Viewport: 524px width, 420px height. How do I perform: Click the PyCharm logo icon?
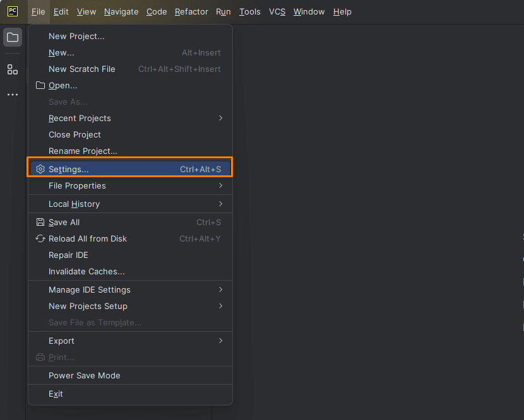13,11
